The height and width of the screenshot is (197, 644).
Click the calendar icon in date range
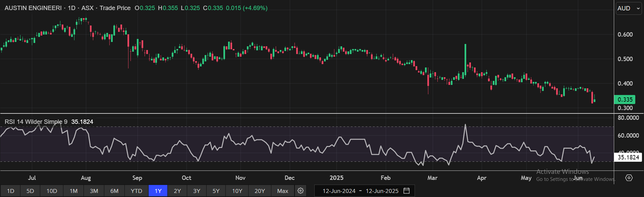[x=406, y=191]
